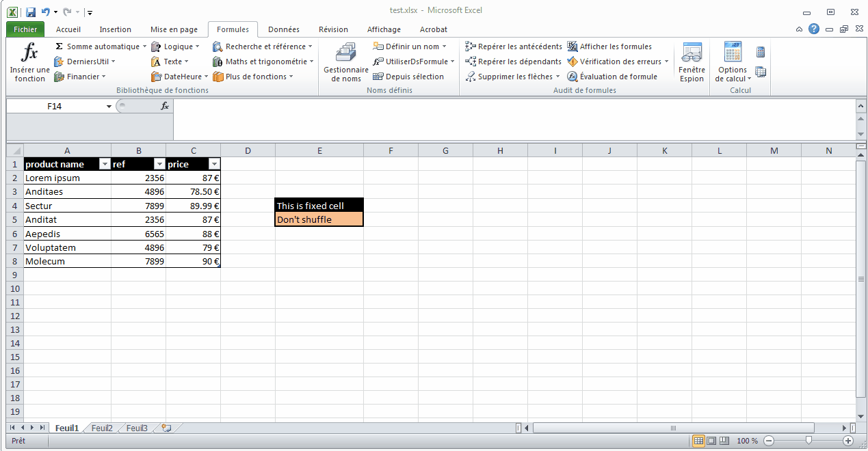Open the price column filter dropdown
The width and height of the screenshot is (868, 451).
point(214,164)
